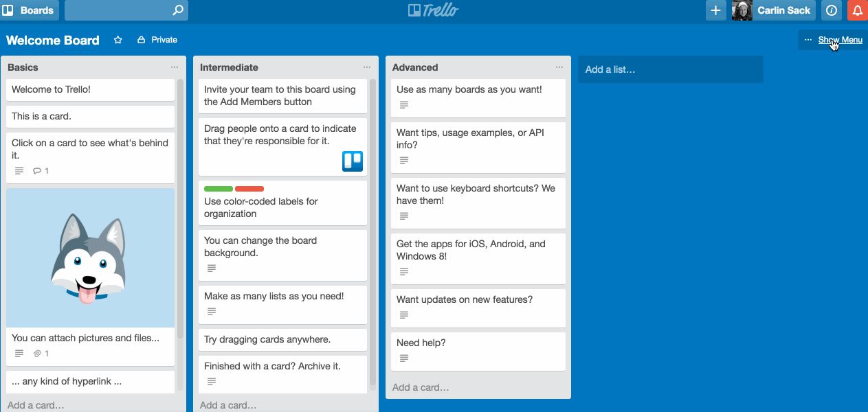Open the Need help? card
This screenshot has height=412, width=868.
point(478,352)
